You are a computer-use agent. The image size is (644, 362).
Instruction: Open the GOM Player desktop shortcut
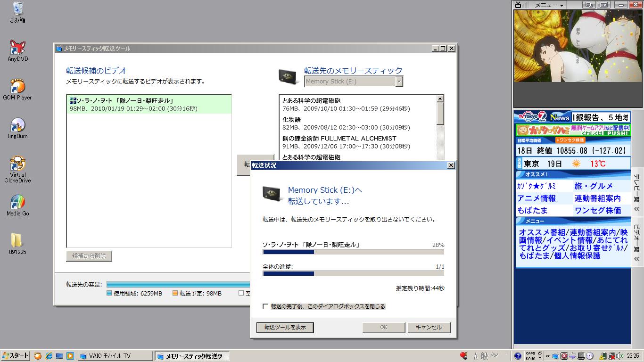[17, 89]
